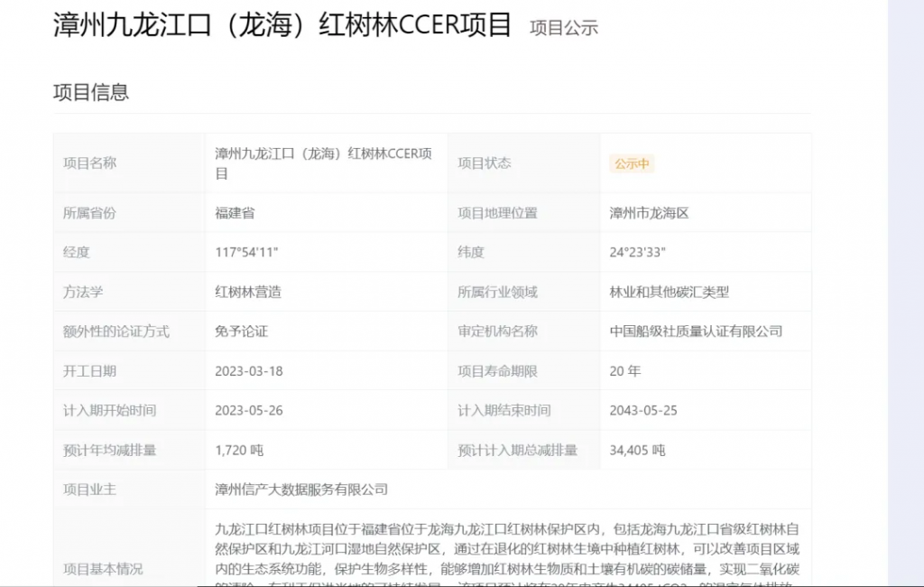Click the industry field value 林业和其他碳汇类型
This screenshot has width=924, height=587.
[669, 292]
